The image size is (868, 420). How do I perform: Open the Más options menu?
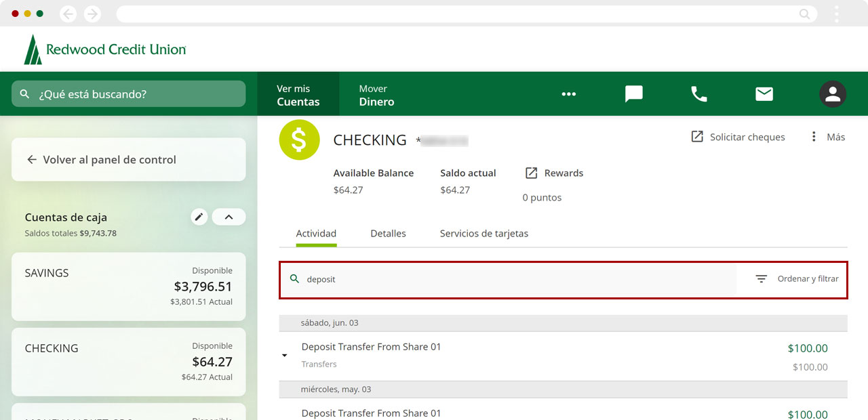827,137
